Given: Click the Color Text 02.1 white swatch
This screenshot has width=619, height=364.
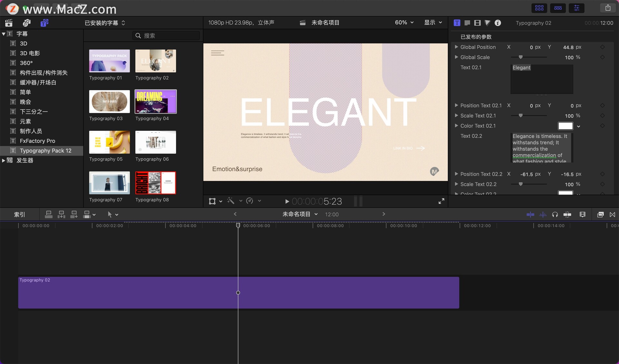Looking at the screenshot, I should [565, 126].
